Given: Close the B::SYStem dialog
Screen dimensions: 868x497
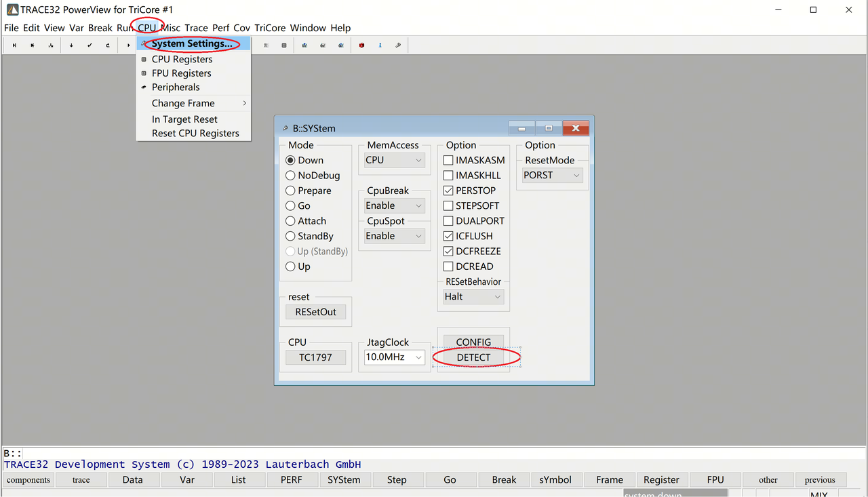Looking at the screenshot, I should point(576,127).
